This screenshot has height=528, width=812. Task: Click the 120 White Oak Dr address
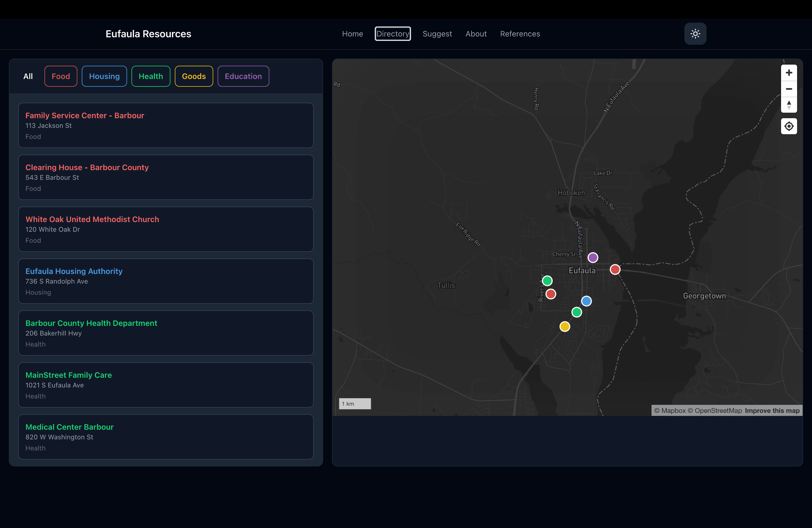52,229
